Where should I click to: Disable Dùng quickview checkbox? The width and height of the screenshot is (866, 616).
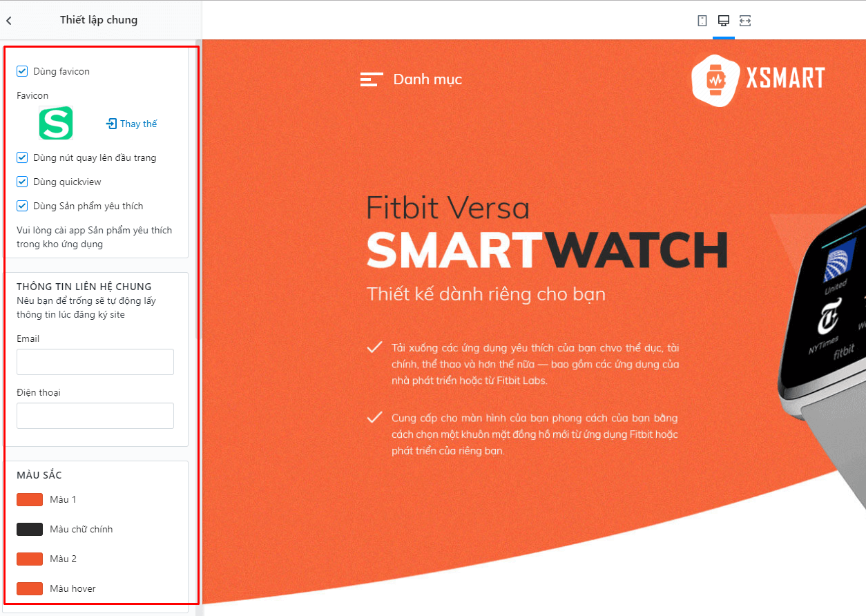coord(22,182)
